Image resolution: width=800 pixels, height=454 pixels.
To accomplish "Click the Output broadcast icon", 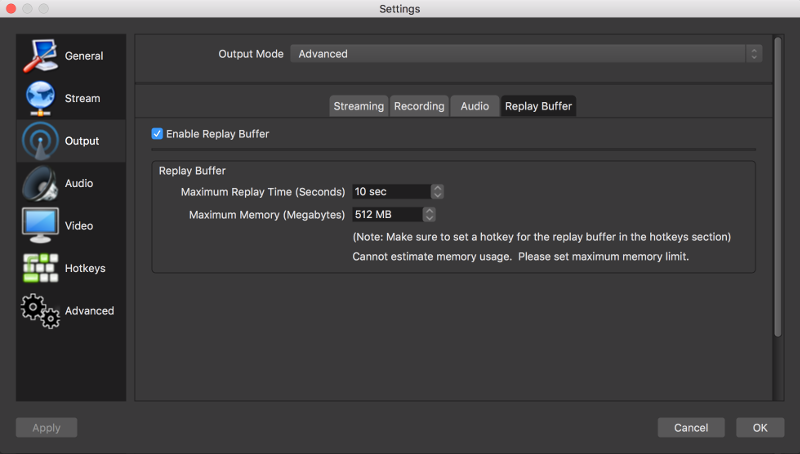I will (40, 141).
